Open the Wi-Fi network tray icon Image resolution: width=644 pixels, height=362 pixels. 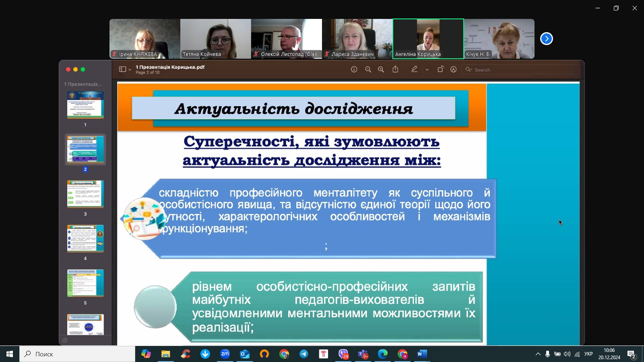(577, 354)
